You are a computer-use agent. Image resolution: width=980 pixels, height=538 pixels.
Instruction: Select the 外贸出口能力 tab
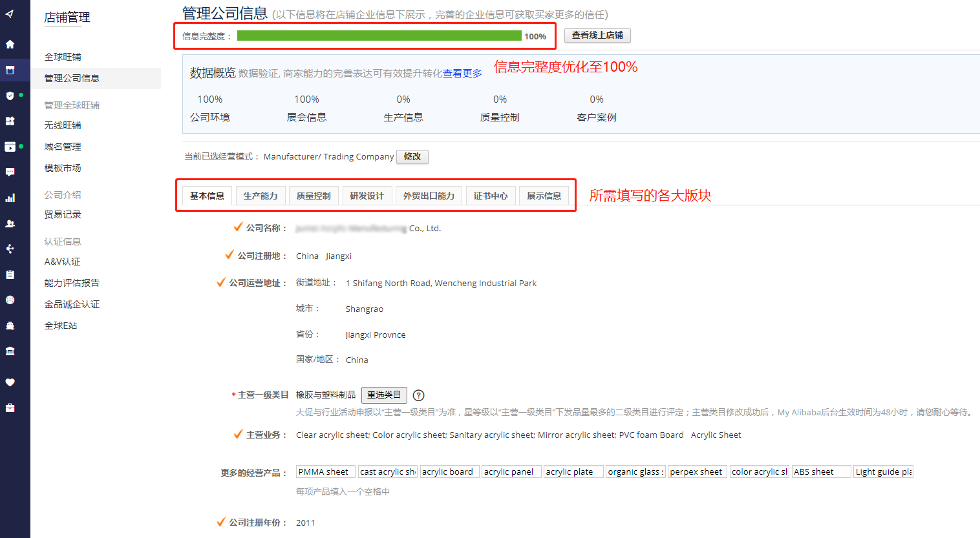429,196
